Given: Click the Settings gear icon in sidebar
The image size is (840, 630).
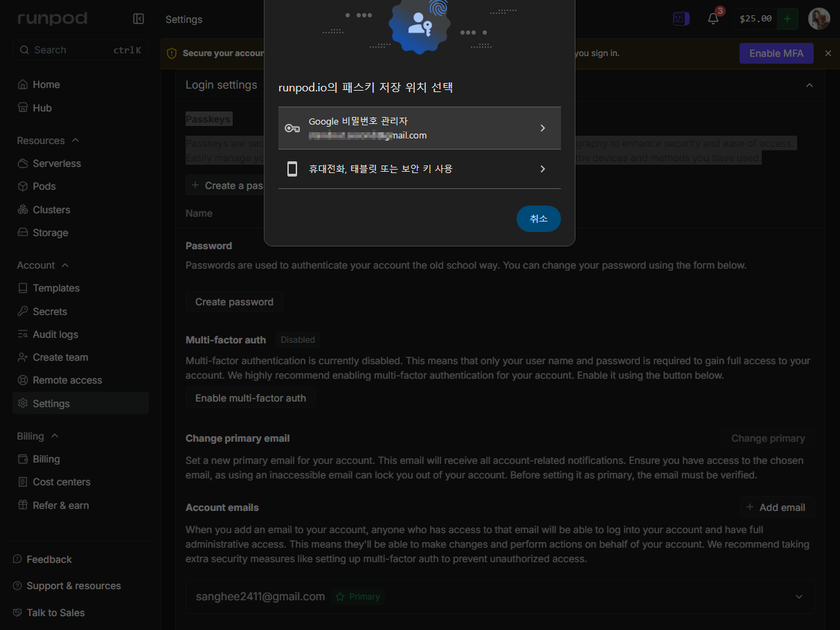Looking at the screenshot, I should coord(23,404).
